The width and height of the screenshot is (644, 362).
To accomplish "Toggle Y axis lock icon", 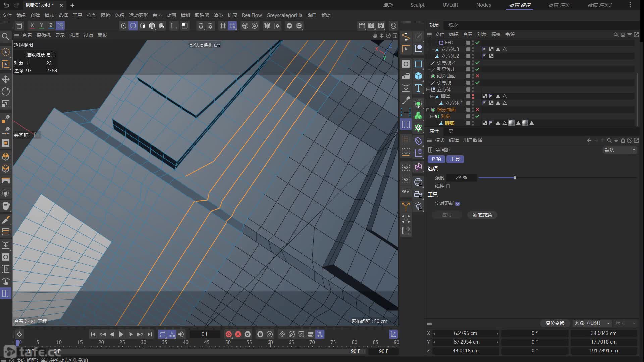I will click(41, 25).
